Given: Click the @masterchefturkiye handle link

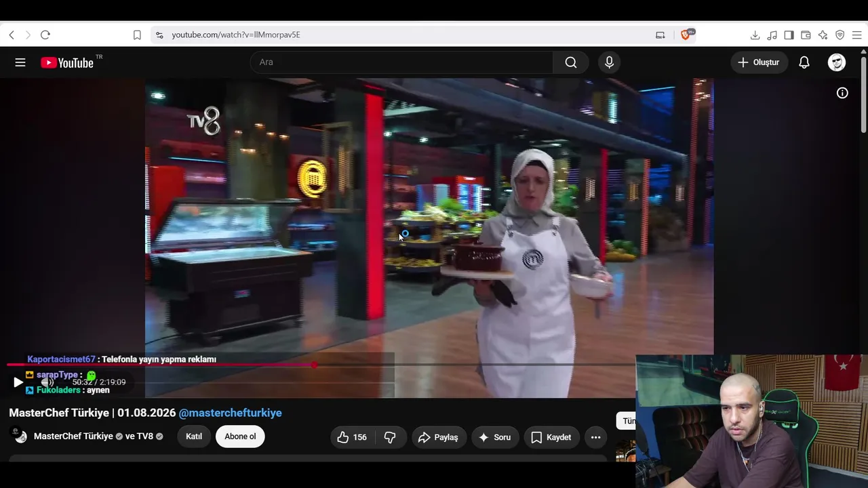Looking at the screenshot, I should pos(230,413).
